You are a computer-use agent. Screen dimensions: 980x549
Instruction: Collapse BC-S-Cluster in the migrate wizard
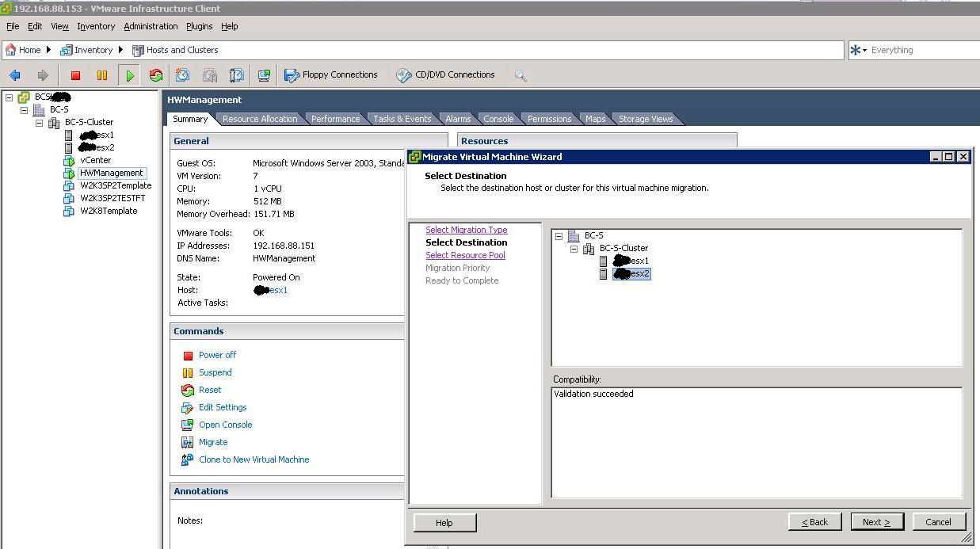coord(574,249)
